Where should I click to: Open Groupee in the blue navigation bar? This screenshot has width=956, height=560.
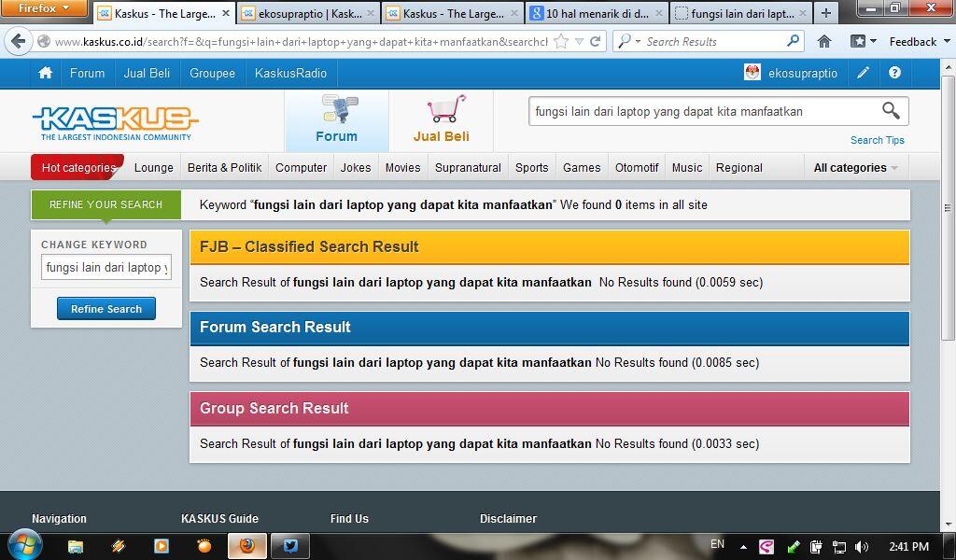tap(212, 73)
